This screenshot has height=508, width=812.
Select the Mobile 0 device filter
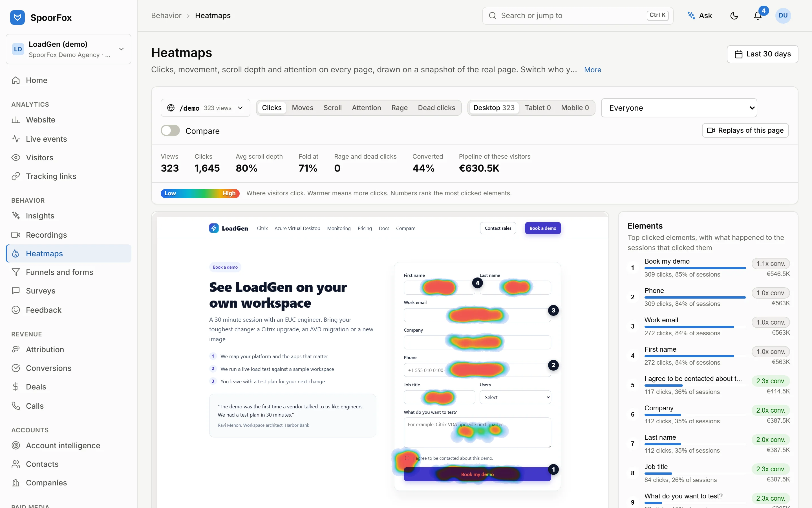(x=575, y=108)
